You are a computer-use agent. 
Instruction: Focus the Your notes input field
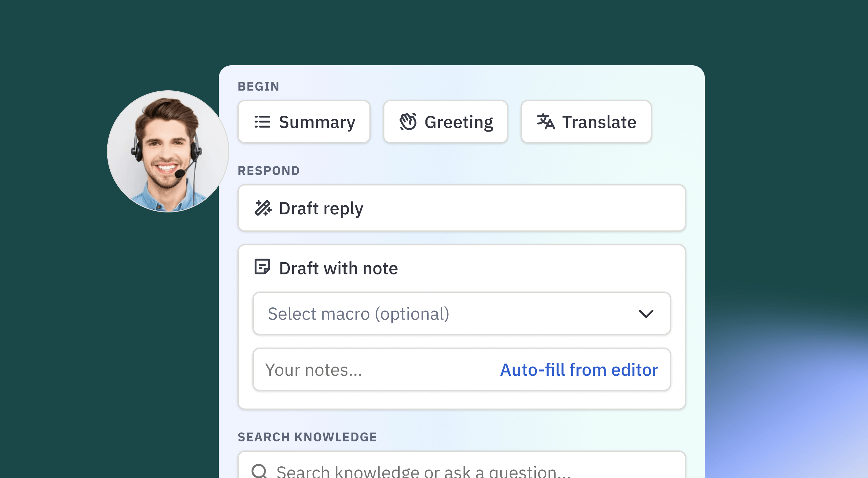point(371,370)
